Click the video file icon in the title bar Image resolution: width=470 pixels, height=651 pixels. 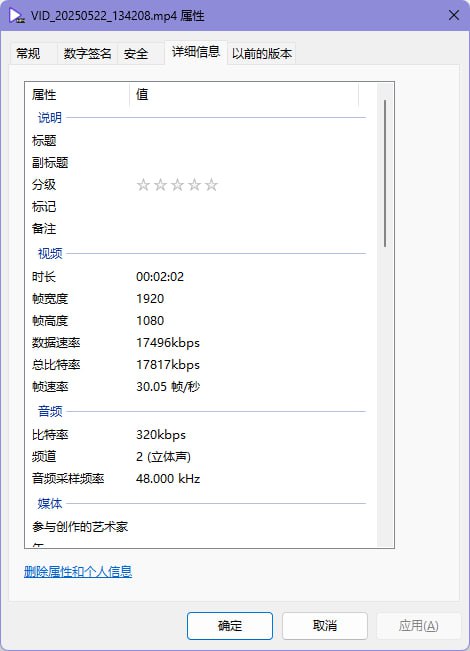(x=16, y=16)
